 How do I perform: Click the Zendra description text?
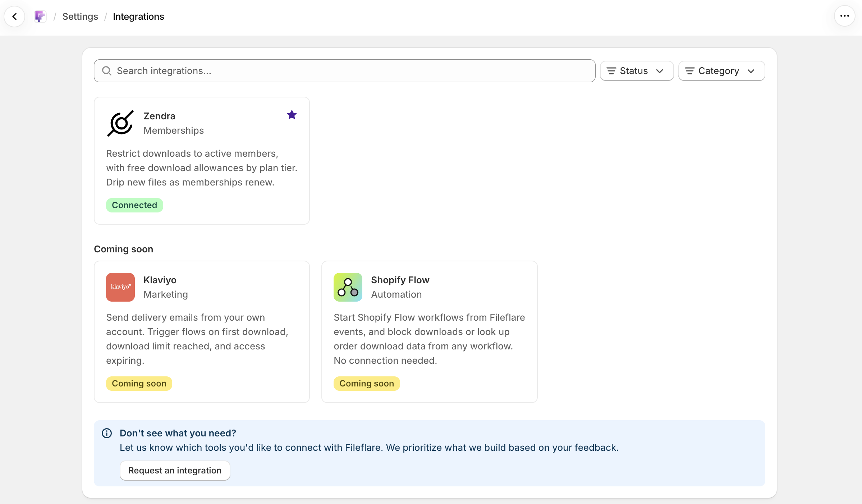202,168
